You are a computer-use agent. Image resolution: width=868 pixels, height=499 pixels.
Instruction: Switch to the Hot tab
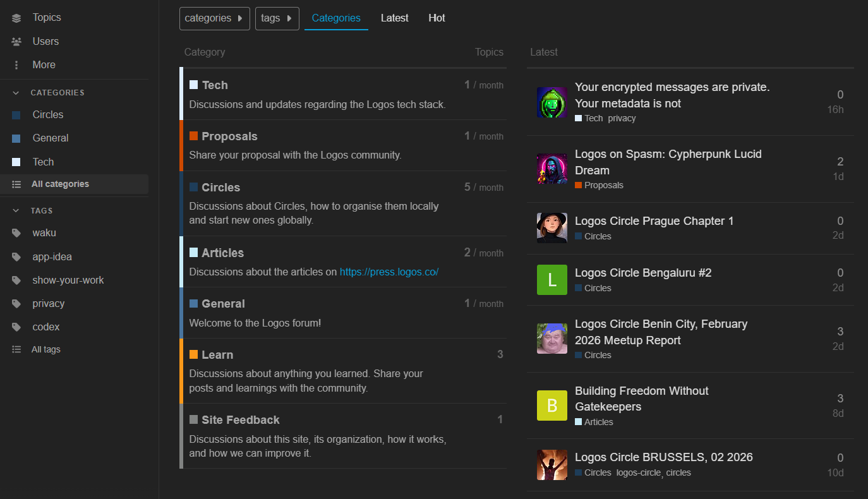437,18
